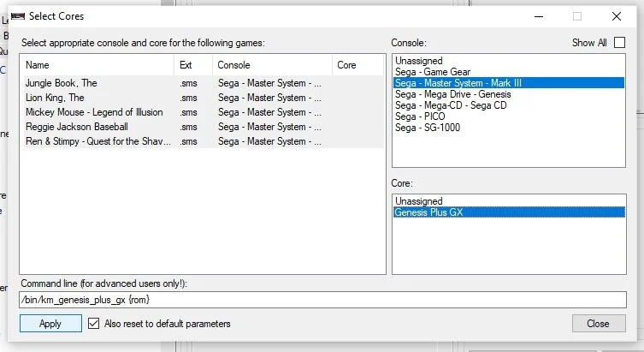The height and width of the screenshot is (352, 644).
Task: Select Unassigned in the Core list
Action: 509,201
